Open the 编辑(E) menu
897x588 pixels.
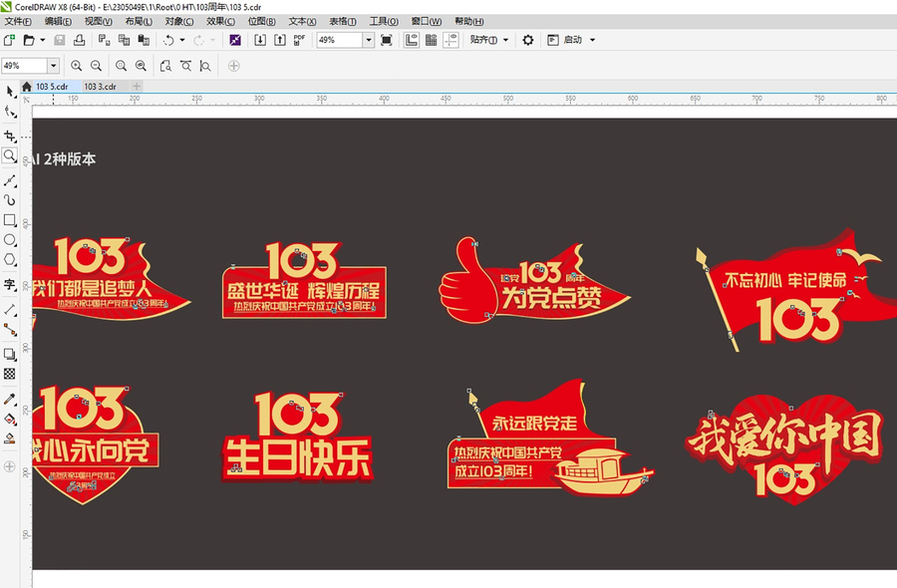pos(59,21)
